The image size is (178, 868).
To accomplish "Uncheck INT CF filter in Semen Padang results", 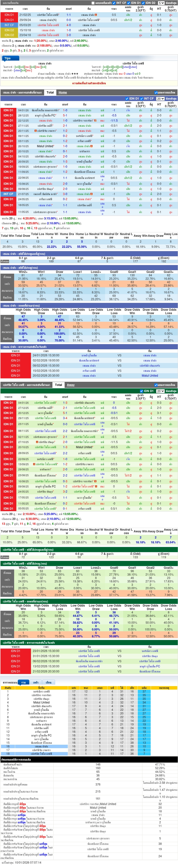I will (142, 99).
